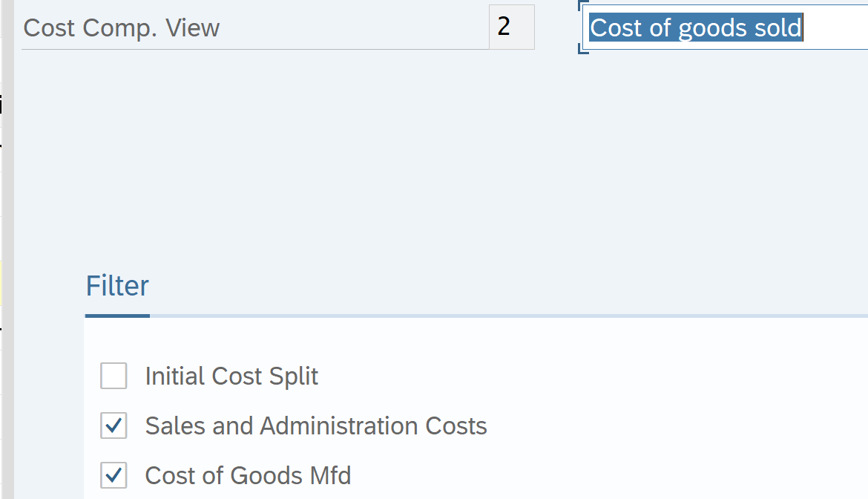Click the Cost of Goods Mfd label

248,475
